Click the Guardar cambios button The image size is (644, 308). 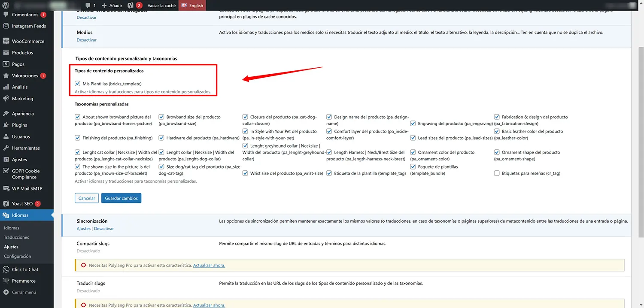[x=121, y=198]
